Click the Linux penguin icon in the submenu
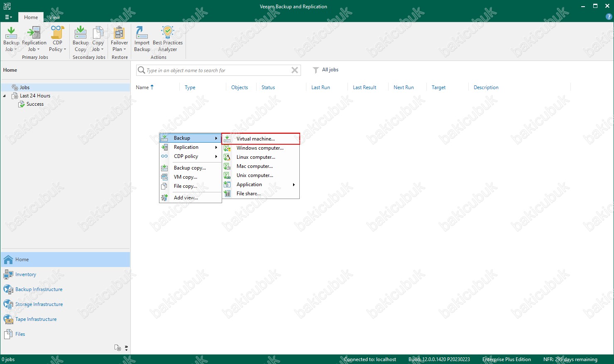The width and height of the screenshot is (614, 364). tap(227, 157)
